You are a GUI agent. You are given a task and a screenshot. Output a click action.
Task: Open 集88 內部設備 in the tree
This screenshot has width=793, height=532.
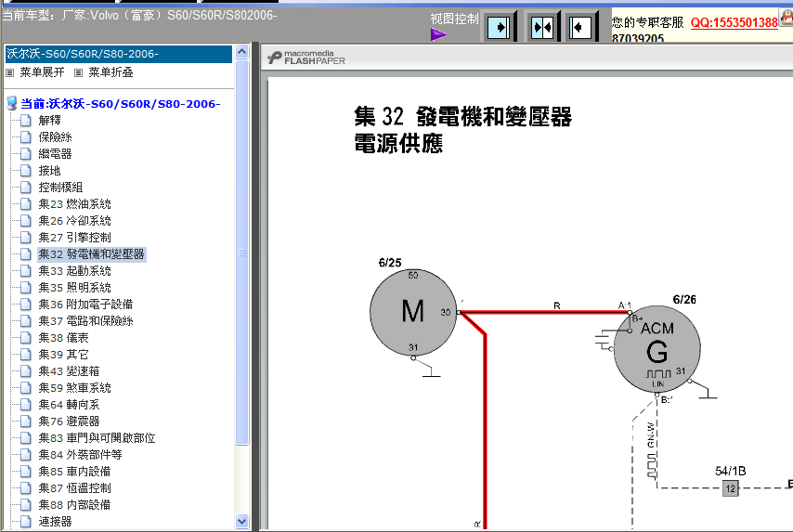[75, 504]
